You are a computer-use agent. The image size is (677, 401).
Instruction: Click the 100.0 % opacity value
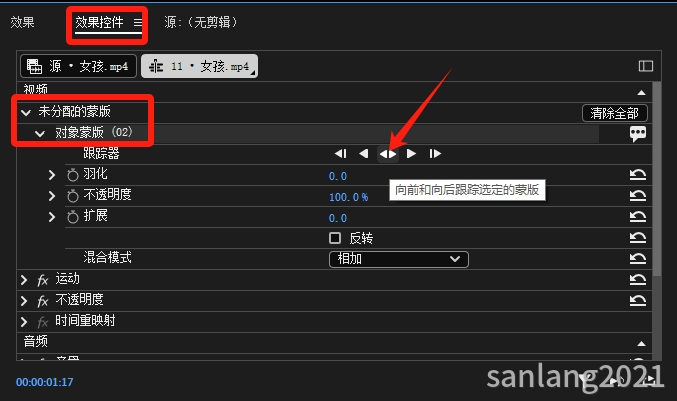pyautogui.click(x=348, y=197)
